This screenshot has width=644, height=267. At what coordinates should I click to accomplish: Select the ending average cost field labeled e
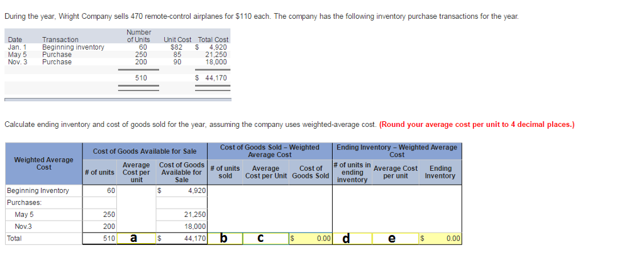pyautogui.click(x=396, y=238)
